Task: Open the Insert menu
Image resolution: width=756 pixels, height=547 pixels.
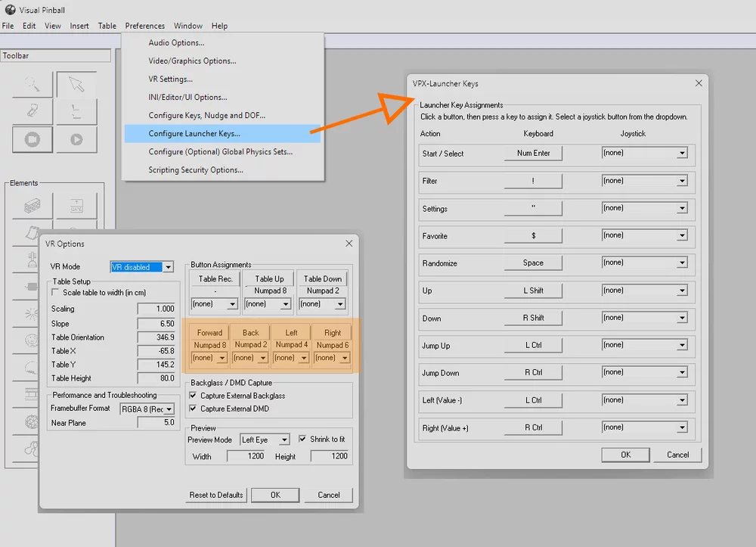Action: (79, 26)
